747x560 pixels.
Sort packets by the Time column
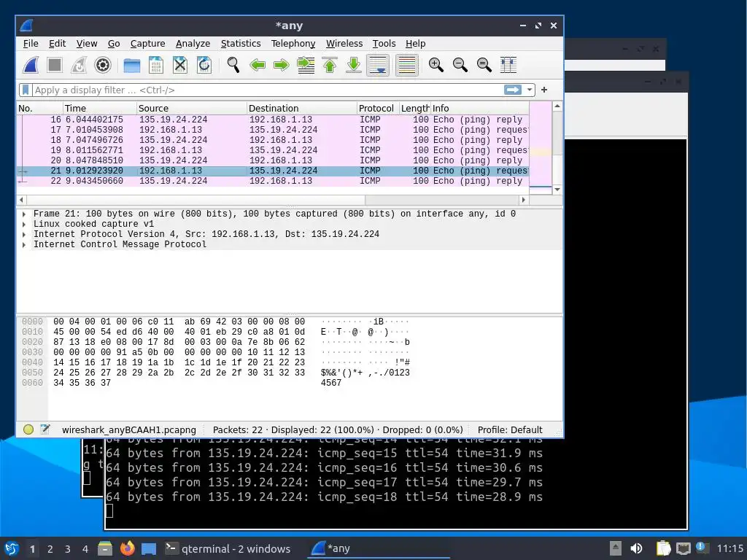99,108
